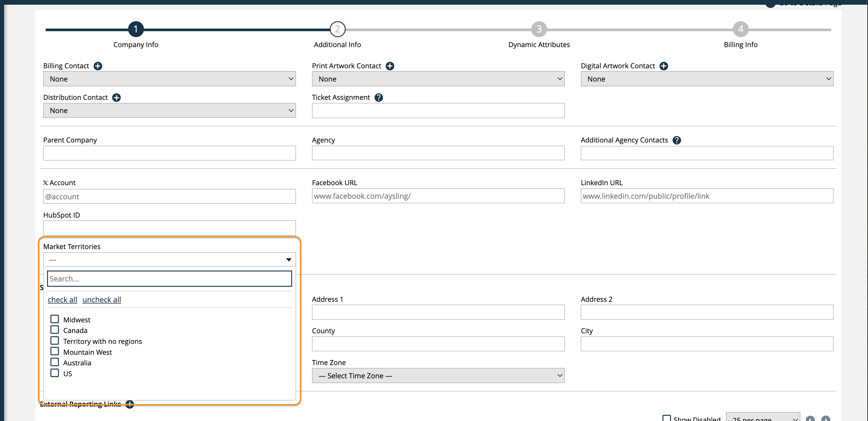The height and width of the screenshot is (421, 868).
Task: Open the Billing Contact dropdown
Action: [169, 79]
